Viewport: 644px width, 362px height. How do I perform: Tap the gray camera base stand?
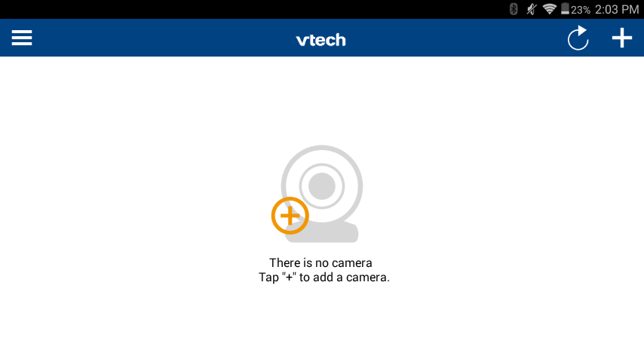tap(329, 233)
